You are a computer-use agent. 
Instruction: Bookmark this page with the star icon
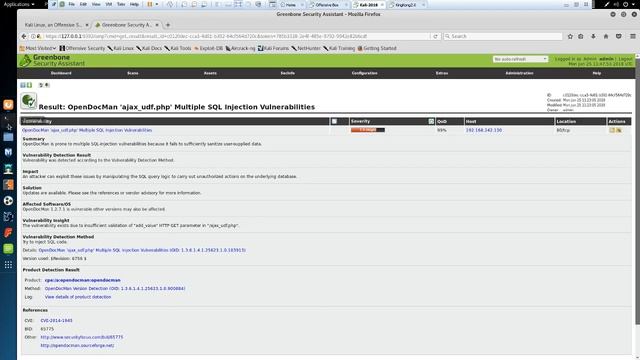click(570, 36)
